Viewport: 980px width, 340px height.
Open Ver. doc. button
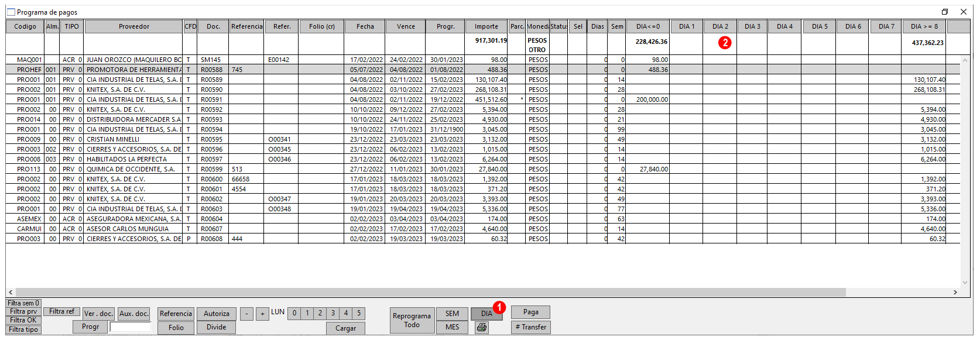tap(98, 314)
